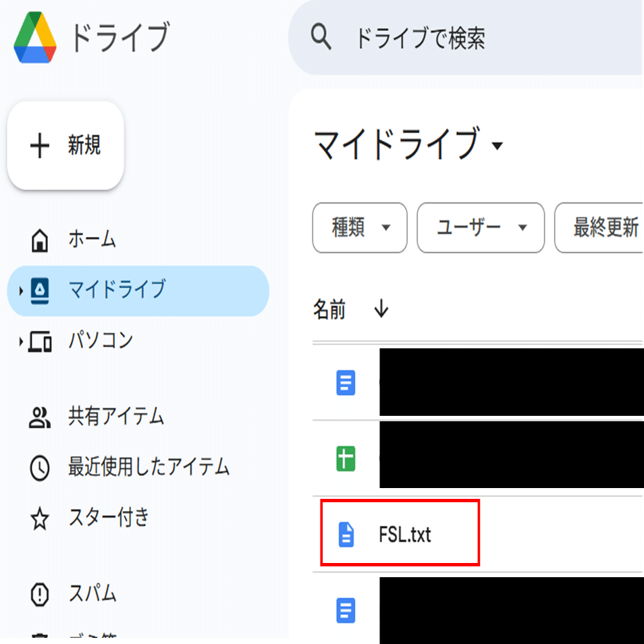Click the blue Google Docs file icon
Image resolution: width=644 pixels, height=644 pixels.
point(346,383)
